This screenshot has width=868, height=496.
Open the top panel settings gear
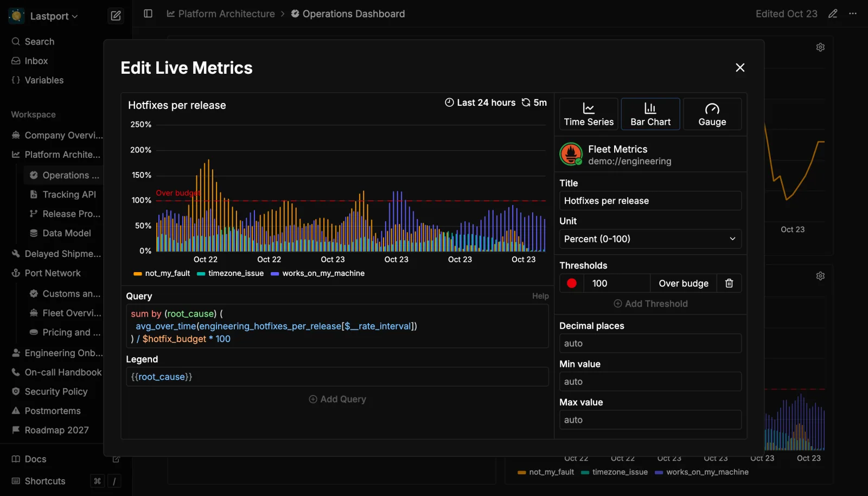[x=820, y=47]
